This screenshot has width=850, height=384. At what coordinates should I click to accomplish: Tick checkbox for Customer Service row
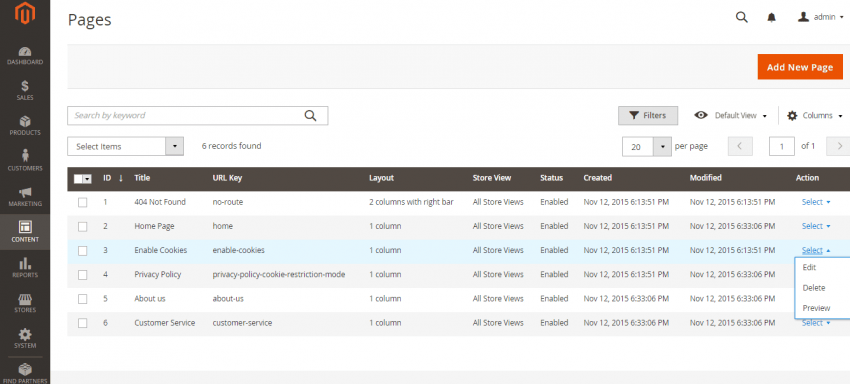[x=82, y=323]
